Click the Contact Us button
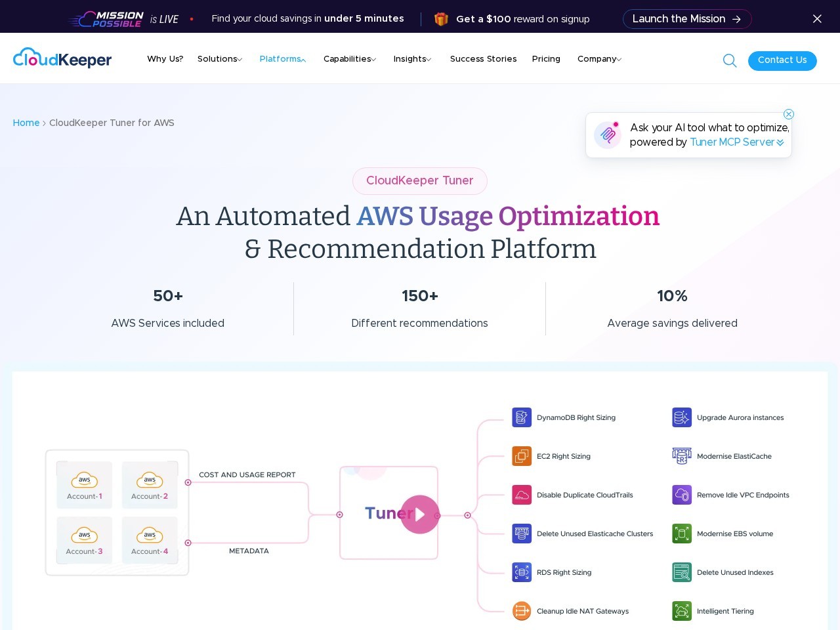 pos(782,60)
